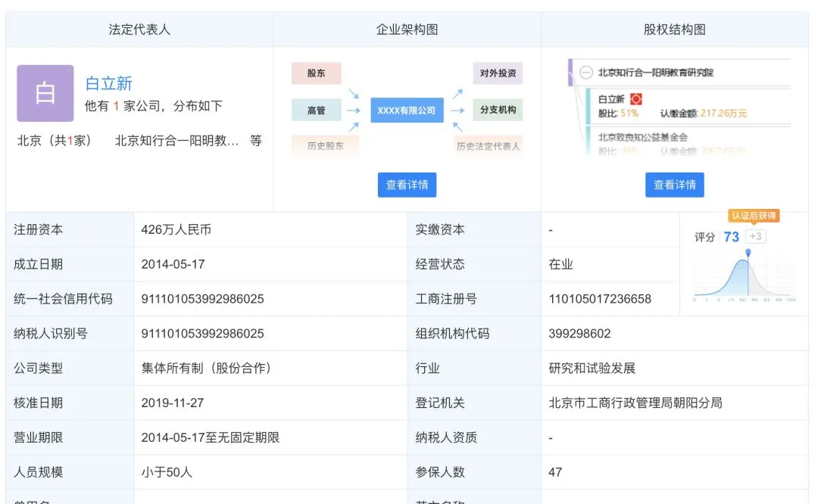The height and width of the screenshot is (504, 818).
Task: Click insured headcount 47
Action: click(x=555, y=472)
